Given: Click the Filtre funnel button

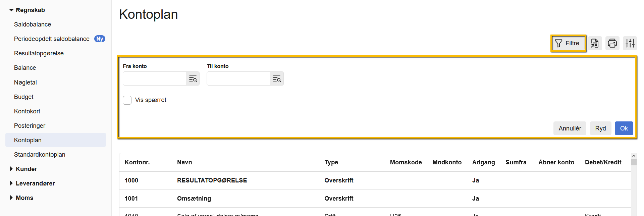Looking at the screenshot, I should click(x=568, y=43).
